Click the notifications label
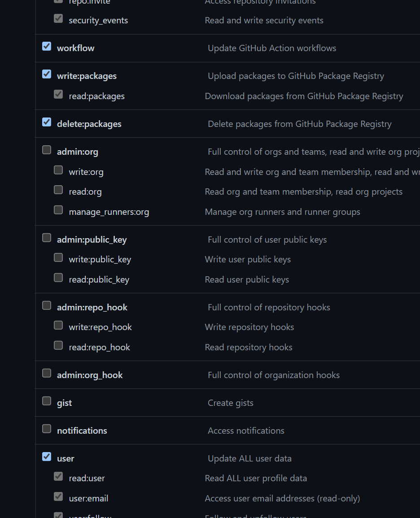Image resolution: width=420 pixels, height=518 pixels. 82,431
